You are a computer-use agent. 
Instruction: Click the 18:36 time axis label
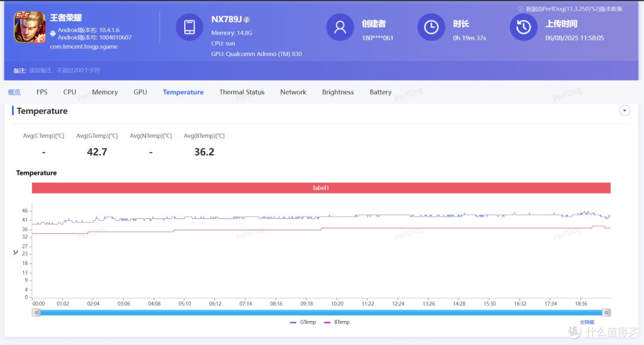coord(581,303)
